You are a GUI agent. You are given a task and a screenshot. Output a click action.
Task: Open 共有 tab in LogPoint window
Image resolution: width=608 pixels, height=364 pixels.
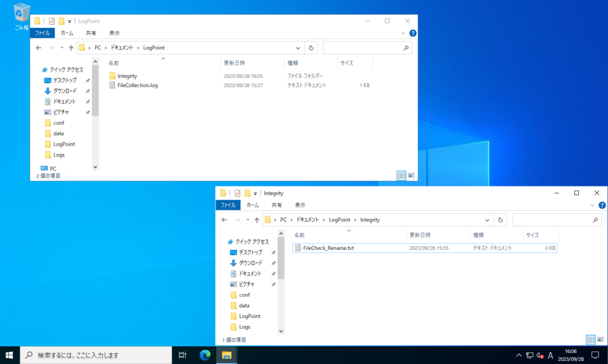point(91,33)
